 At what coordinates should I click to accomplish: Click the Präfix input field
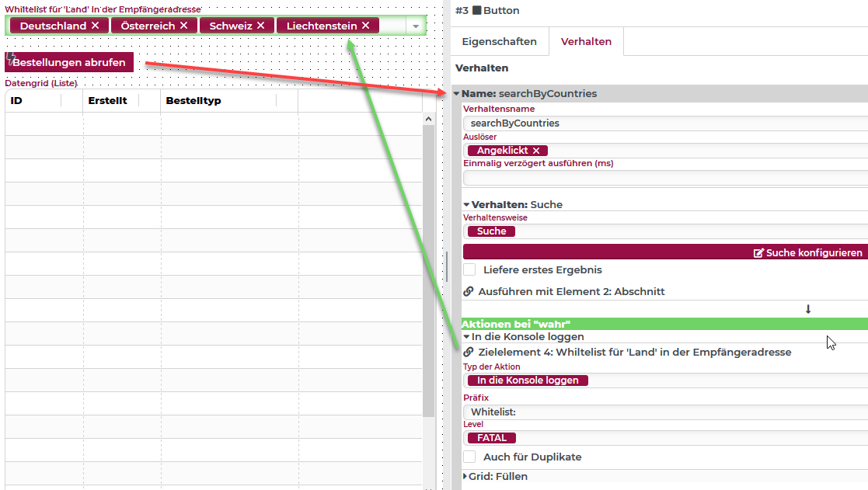(664, 412)
